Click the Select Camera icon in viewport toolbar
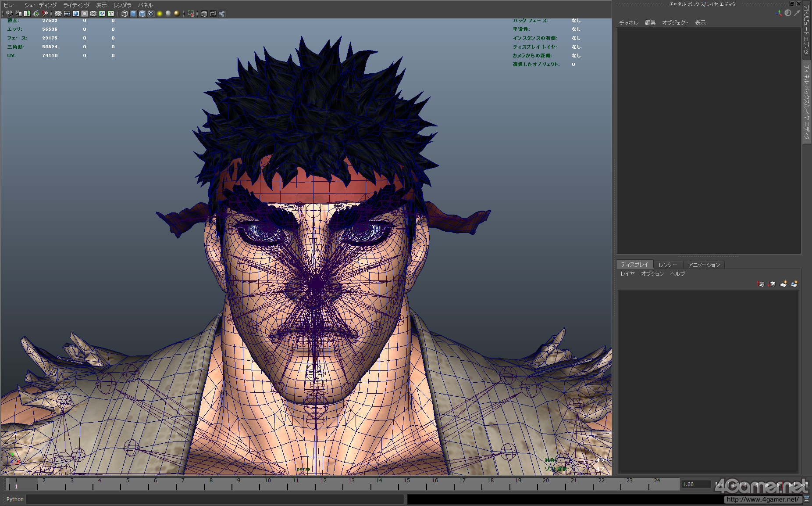The image size is (812, 506). (x=10, y=14)
